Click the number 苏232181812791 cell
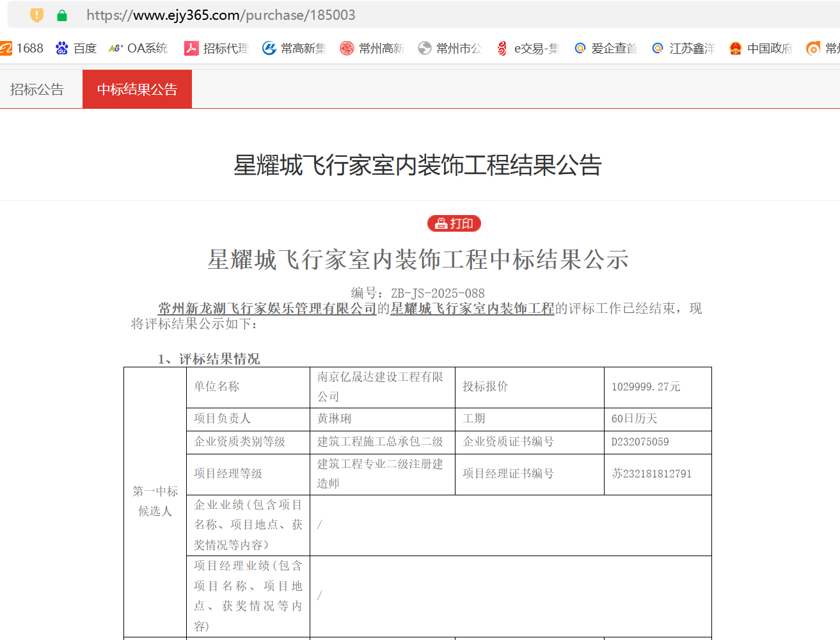The width and height of the screenshot is (840, 640). [658, 474]
